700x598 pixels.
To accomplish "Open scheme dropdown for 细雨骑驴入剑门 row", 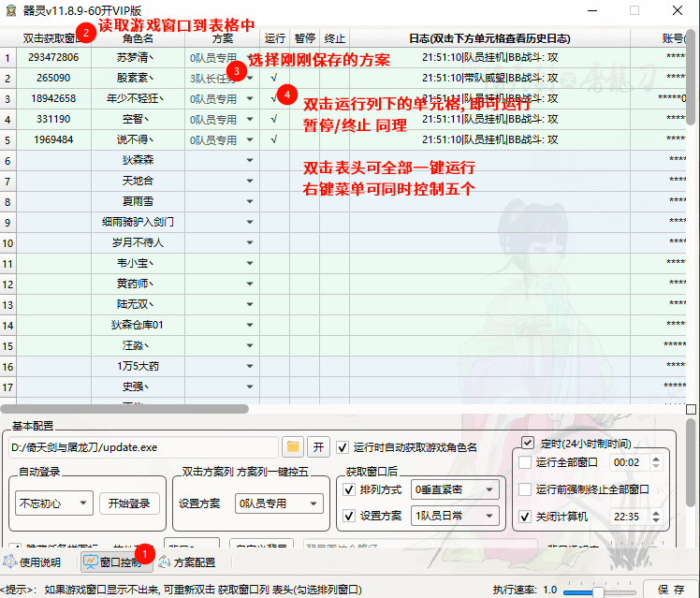I will pyautogui.click(x=250, y=222).
